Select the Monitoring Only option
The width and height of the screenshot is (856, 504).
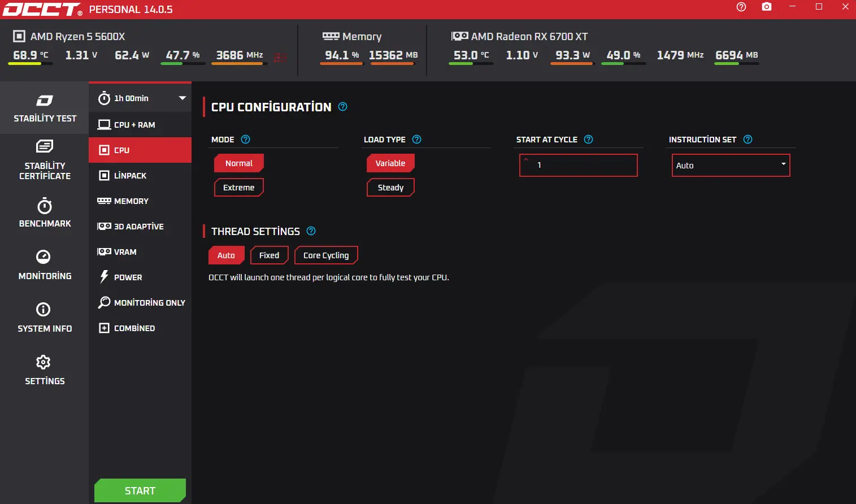[140, 302]
